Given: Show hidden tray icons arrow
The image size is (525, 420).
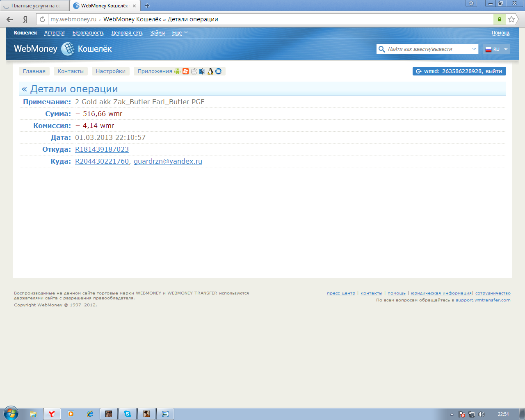Looking at the screenshot, I should pyautogui.click(x=452, y=414).
